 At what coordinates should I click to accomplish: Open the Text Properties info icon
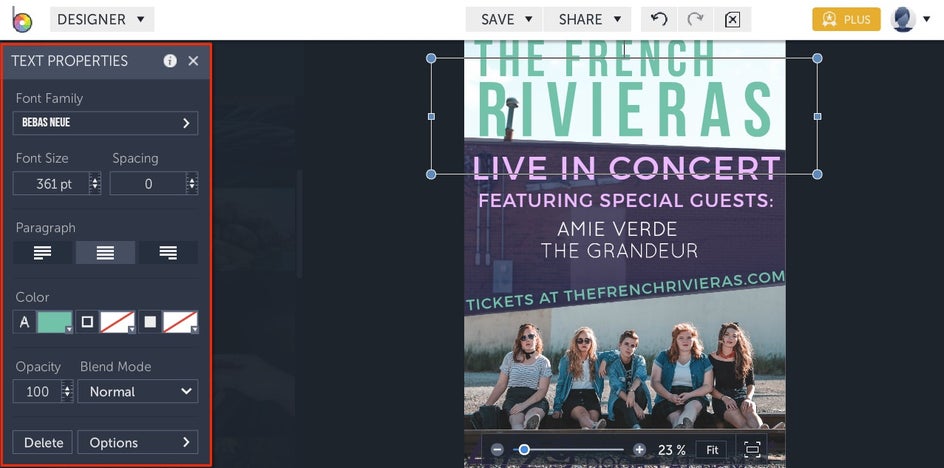click(x=170, y=61)
